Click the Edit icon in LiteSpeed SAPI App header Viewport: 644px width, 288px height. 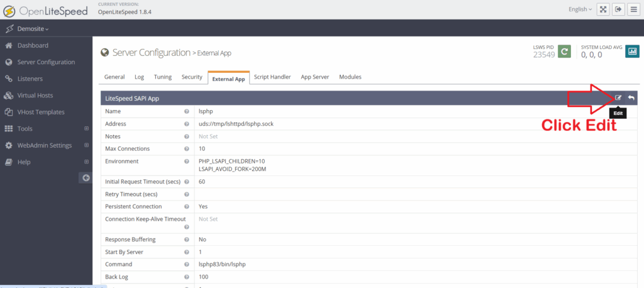[x=618, y=97]
